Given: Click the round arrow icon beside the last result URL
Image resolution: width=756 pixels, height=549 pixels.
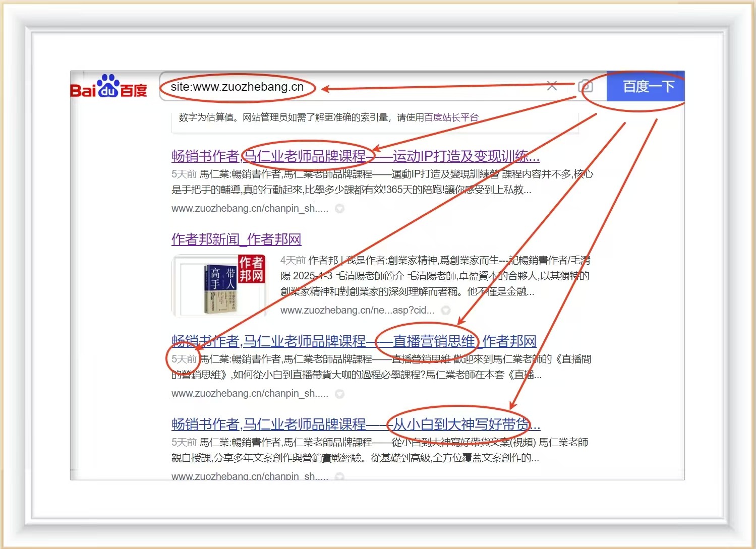Looking at the screenshot, I should click(340, 475).
